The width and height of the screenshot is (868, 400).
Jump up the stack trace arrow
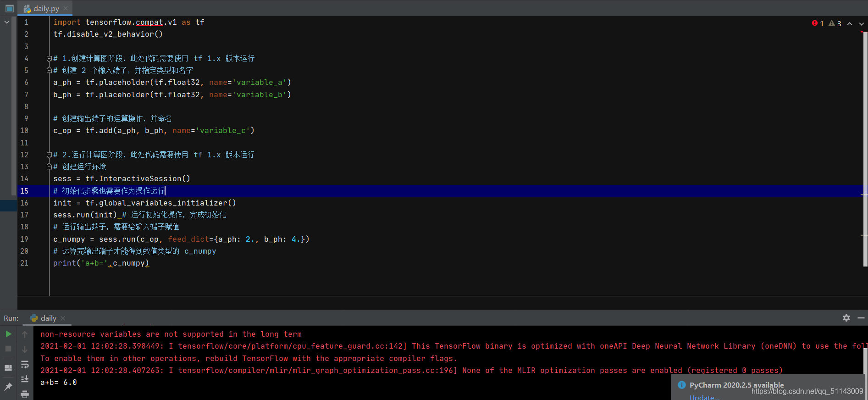pos(25,334)
